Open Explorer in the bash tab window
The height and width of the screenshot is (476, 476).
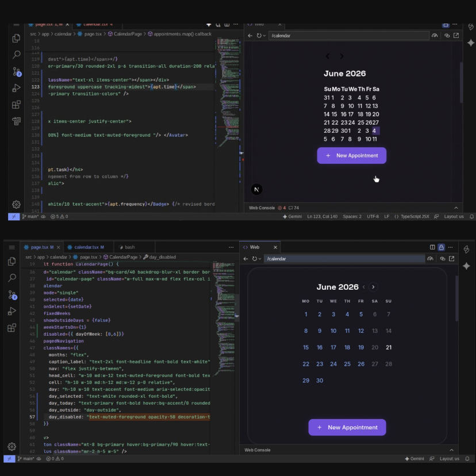pyautogui.click(x=12, y=262)
